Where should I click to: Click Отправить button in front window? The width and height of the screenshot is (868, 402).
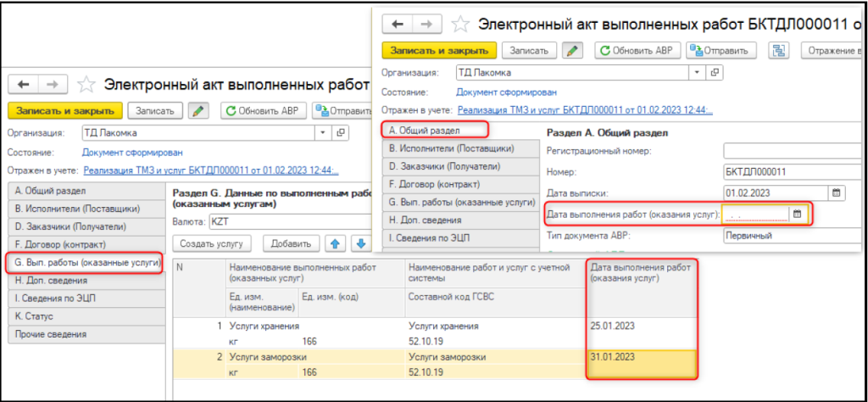pyautogui.click(x=721, y=50)
